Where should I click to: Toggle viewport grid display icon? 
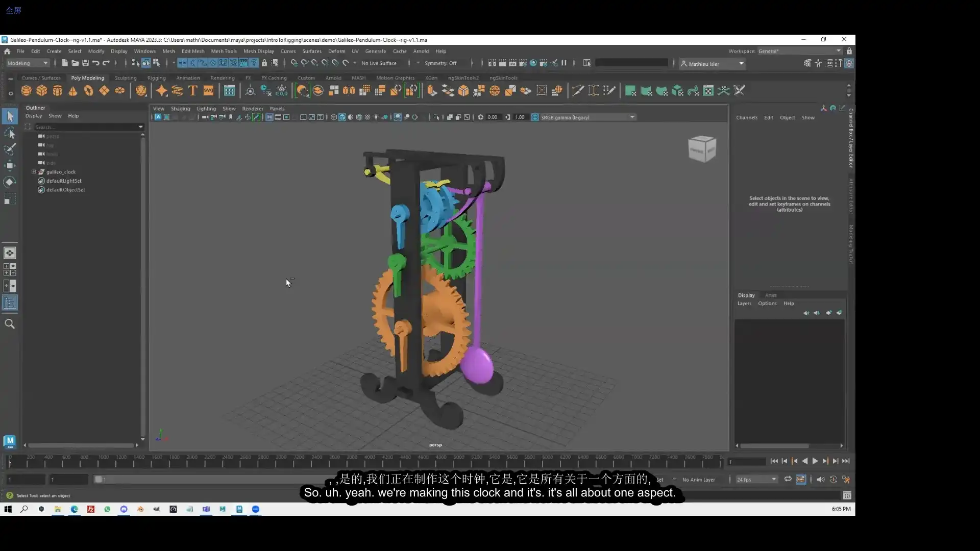pyautogui.click(x=269, y=117)
